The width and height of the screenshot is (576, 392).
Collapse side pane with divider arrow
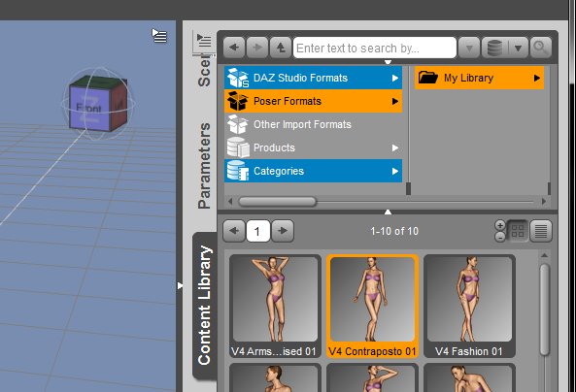180,285
